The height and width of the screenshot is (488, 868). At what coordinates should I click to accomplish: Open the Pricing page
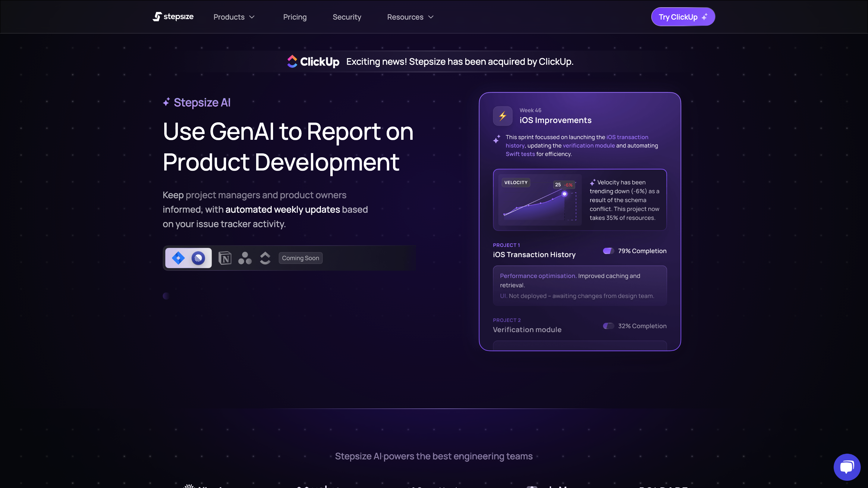(x=295, y=17)
